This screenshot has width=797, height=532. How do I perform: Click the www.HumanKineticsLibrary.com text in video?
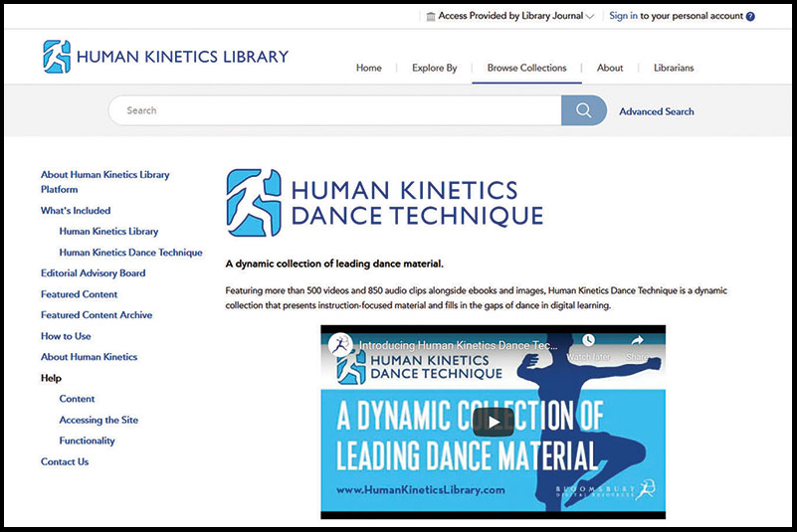(x=420, y=490)
